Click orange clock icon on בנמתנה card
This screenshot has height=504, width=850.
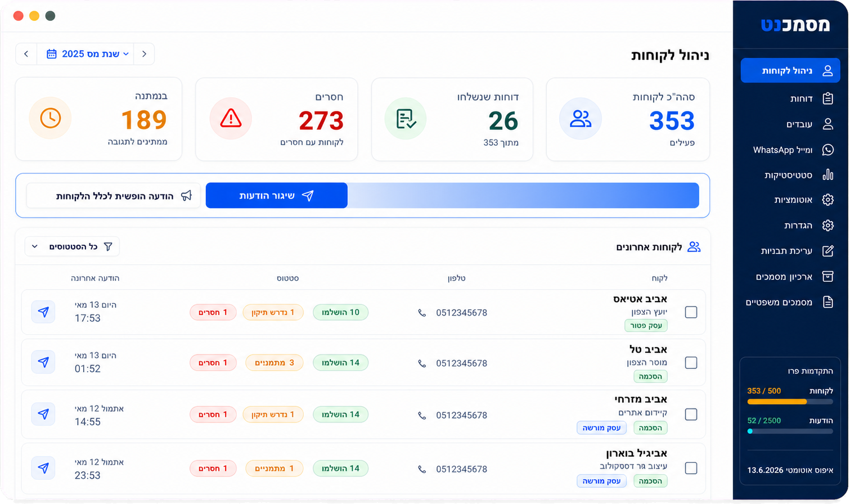tap(50, 118)
